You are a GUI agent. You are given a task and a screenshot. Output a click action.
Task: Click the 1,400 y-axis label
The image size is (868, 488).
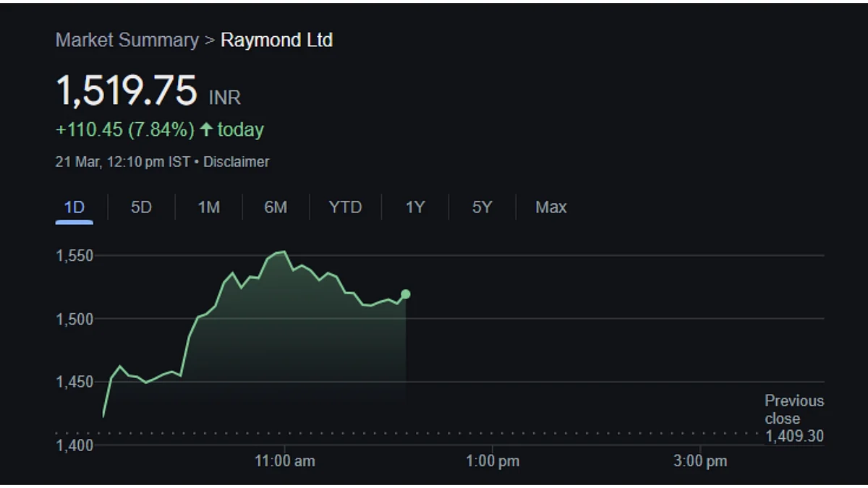75,445
